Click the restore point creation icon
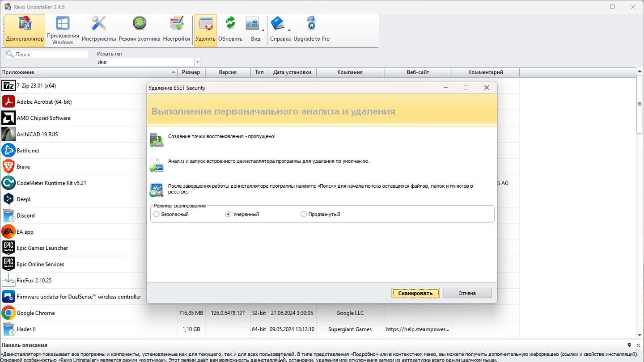 [157, 140]
